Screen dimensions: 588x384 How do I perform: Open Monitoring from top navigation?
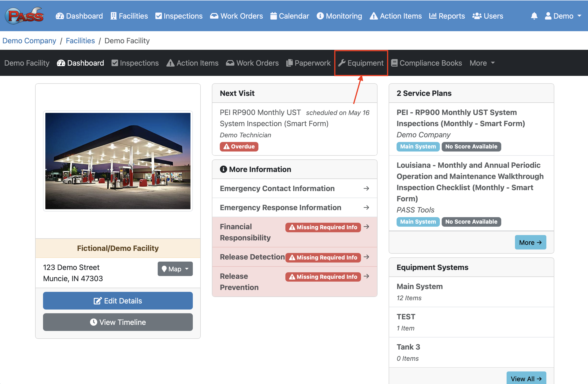(339, 16)
